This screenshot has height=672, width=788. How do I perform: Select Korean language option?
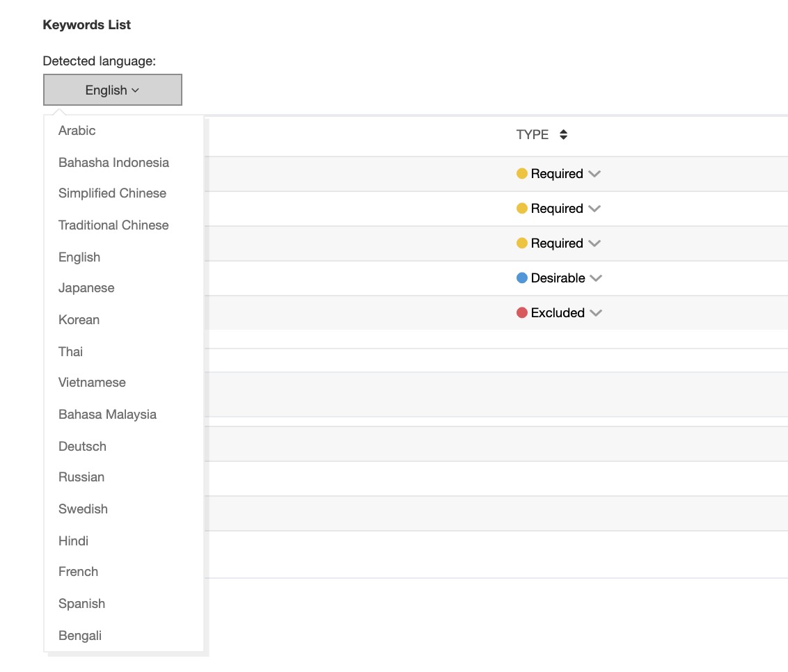[79, 320]
